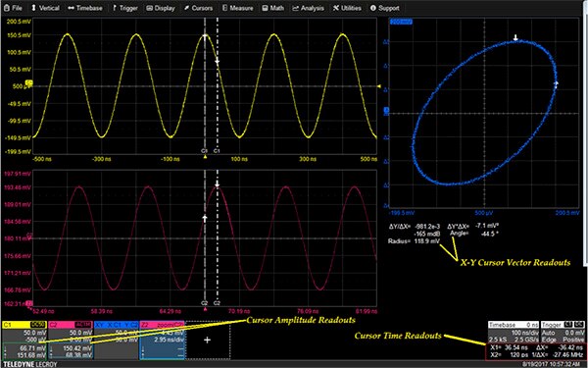Open the Measure menu

pyautogui.click(x=237, y=8)
